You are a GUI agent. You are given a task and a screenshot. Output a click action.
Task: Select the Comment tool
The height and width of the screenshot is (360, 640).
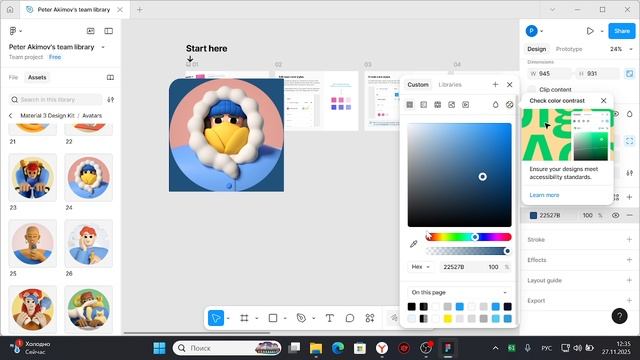[x=350, y=318]
